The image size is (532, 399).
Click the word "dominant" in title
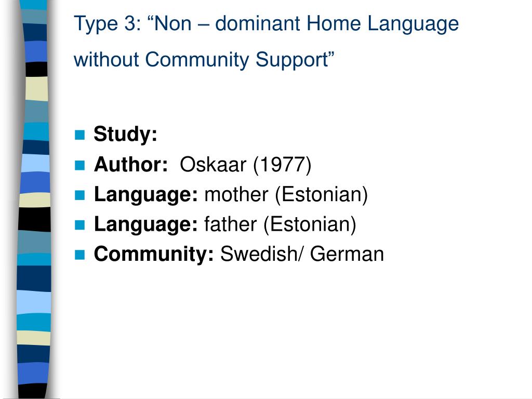tap(258, 24)
